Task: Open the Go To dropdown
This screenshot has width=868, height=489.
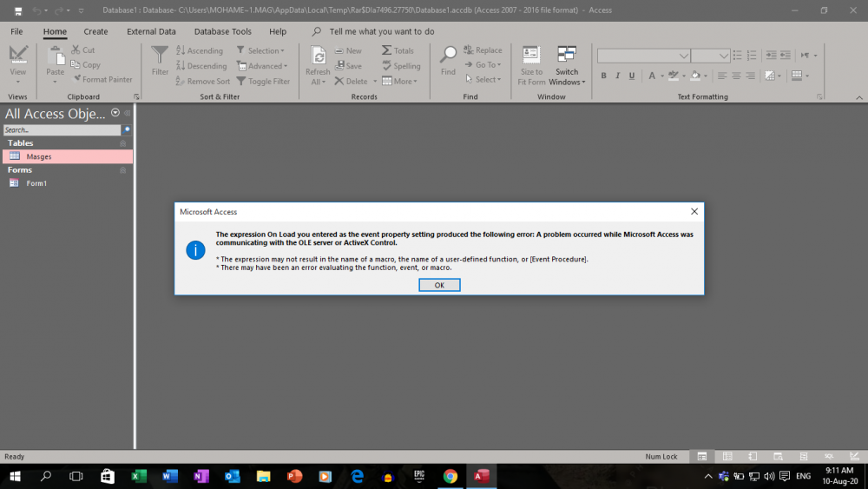Action: (x=482, y=65)
